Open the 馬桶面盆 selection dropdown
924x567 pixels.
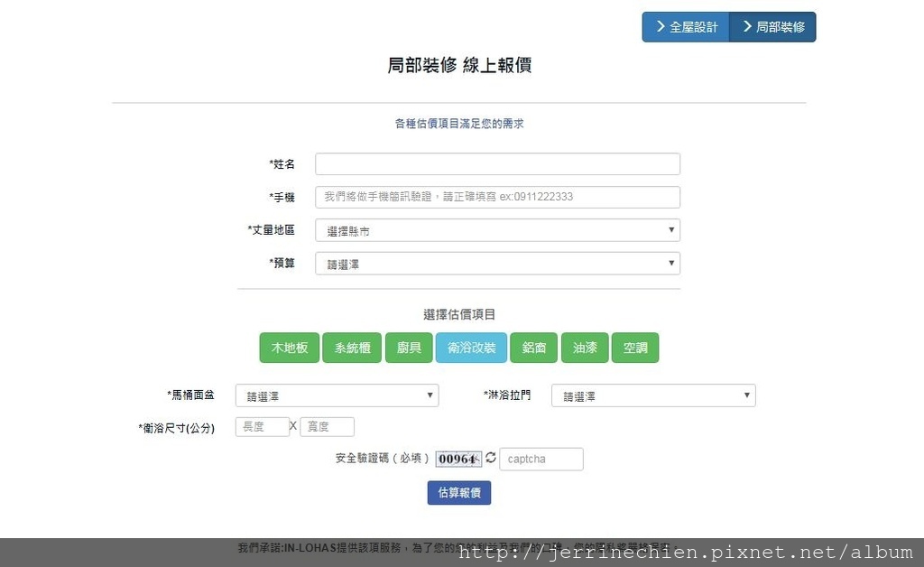(337, 395)
